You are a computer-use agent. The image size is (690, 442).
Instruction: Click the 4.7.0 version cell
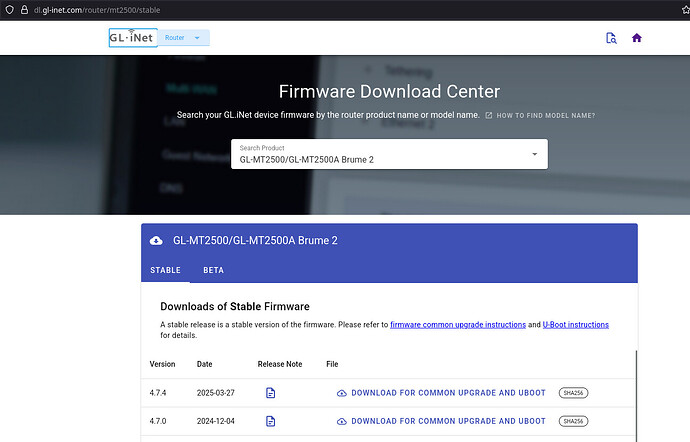[158, 421]
